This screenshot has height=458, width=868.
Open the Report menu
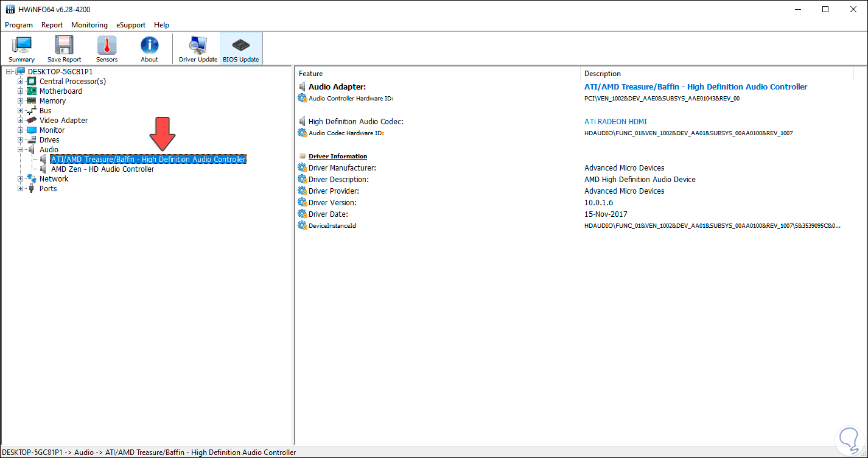[x=52, y=25]
